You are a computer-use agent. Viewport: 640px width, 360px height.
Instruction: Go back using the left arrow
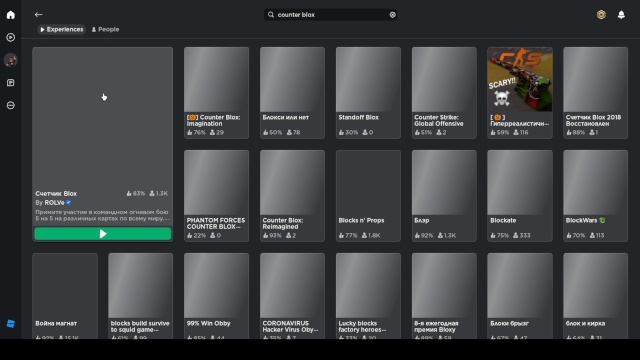[39, 15]
